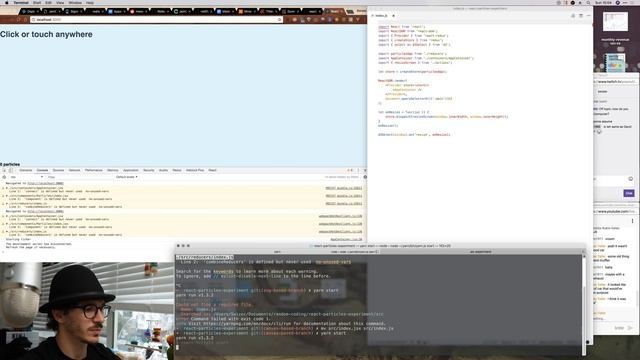
Task: Open the Edit menu in menu bar
Action: [x=49, y=2]
